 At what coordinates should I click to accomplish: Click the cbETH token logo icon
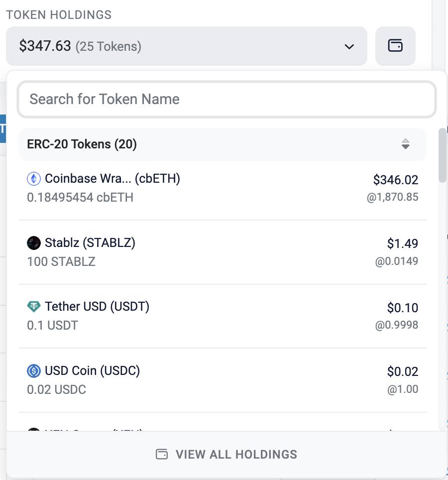tap(34, 178)
